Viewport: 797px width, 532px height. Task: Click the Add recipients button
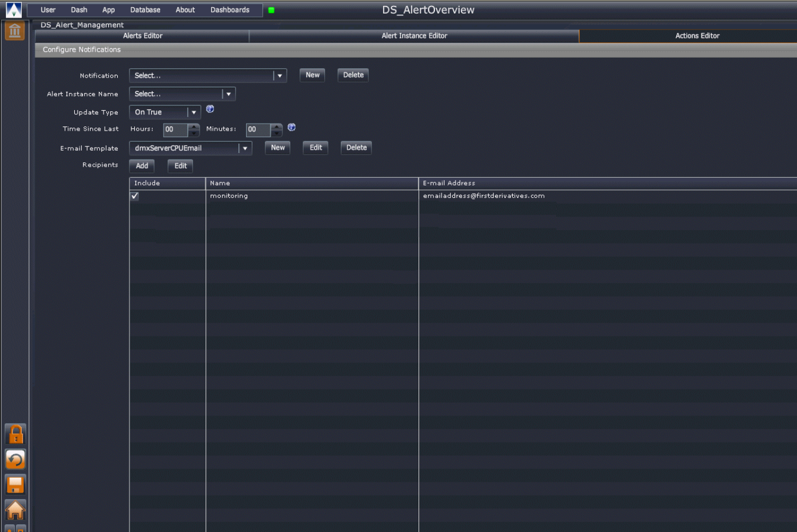(142, 166)
